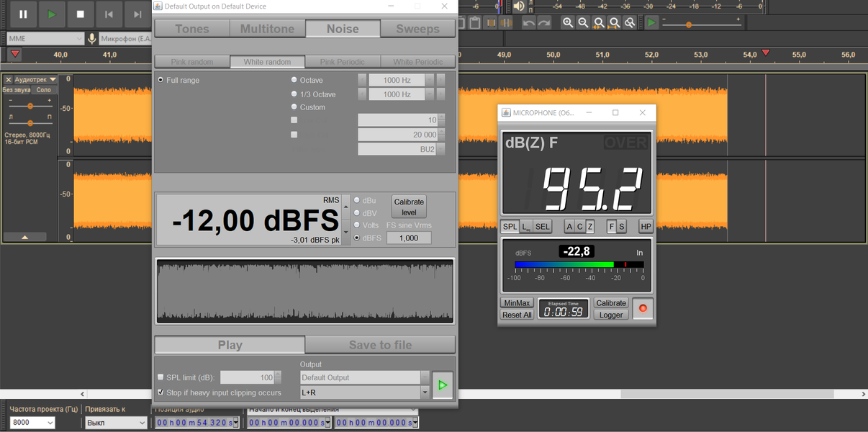Uncheck Stop if heavy input clipping occurs
The width and height of the screenshot is (868, 432).
point(161,392)
